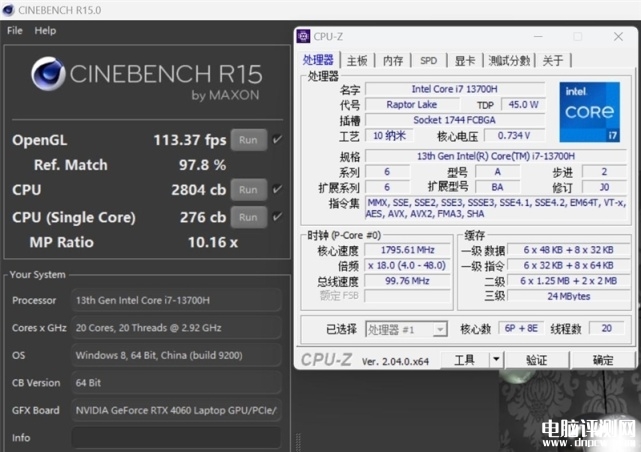
Task: Click the 指令集 instruction list text
Action: [x=496, y=208]
